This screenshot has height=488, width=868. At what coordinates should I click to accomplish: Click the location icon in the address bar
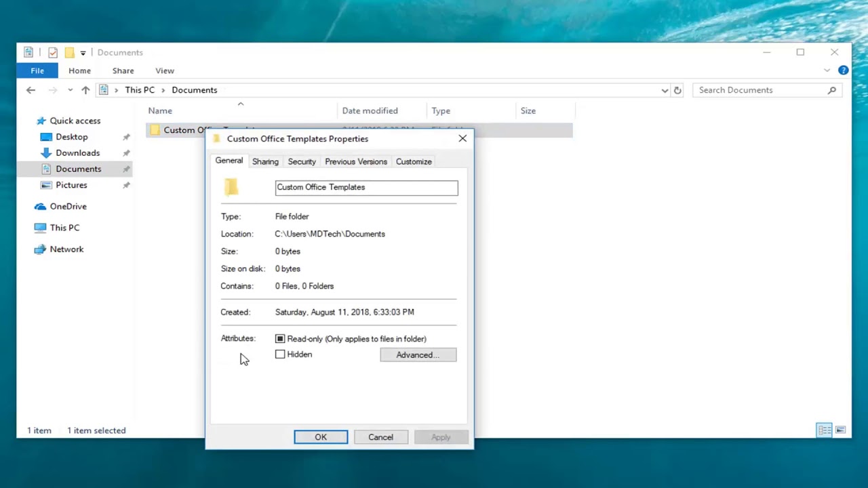point(104,90)
